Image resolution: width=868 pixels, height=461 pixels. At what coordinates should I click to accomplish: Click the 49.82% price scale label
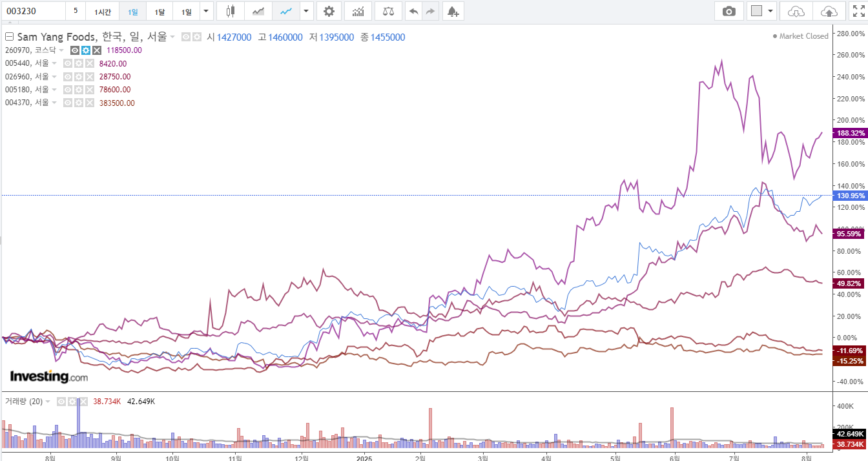[x=850, y=283]
